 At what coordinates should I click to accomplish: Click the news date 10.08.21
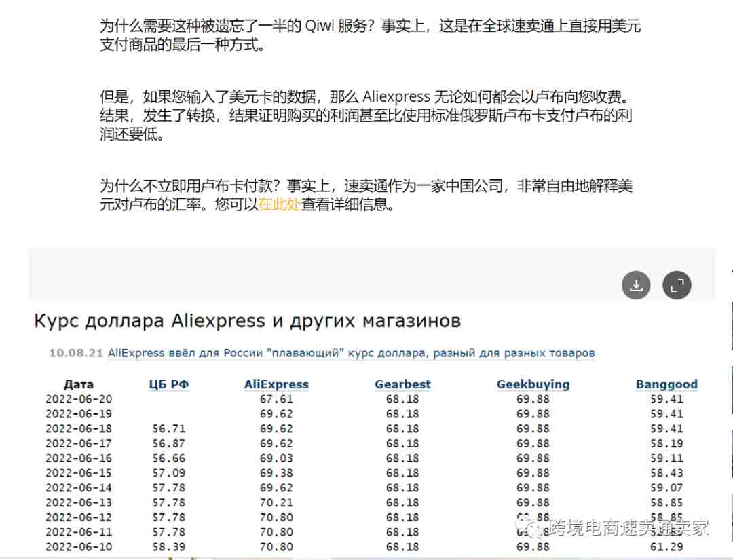pos(76,353)
